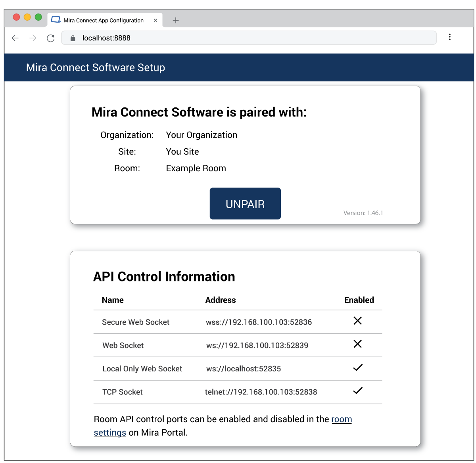Click the Mira Connect tab favicon
This screenshot has width=476, height=463.
point(56,20)
